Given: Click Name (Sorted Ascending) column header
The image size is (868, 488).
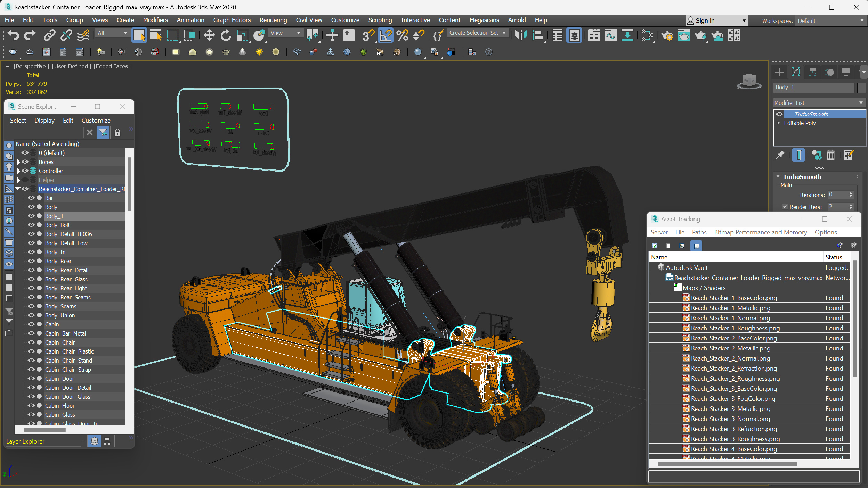Looking at the screenshot, I should (x=47, y=143).
